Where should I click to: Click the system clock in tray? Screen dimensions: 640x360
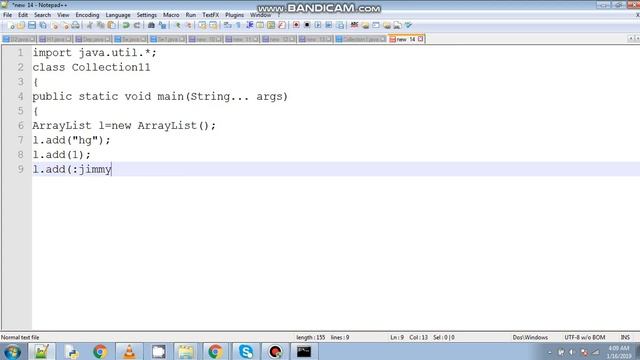point(619,352)
